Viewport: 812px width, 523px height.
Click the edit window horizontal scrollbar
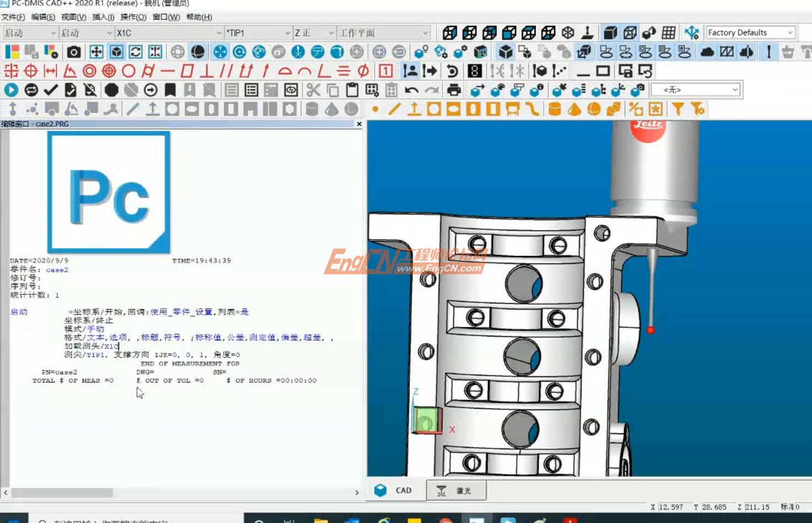click(x=62, y=492)
